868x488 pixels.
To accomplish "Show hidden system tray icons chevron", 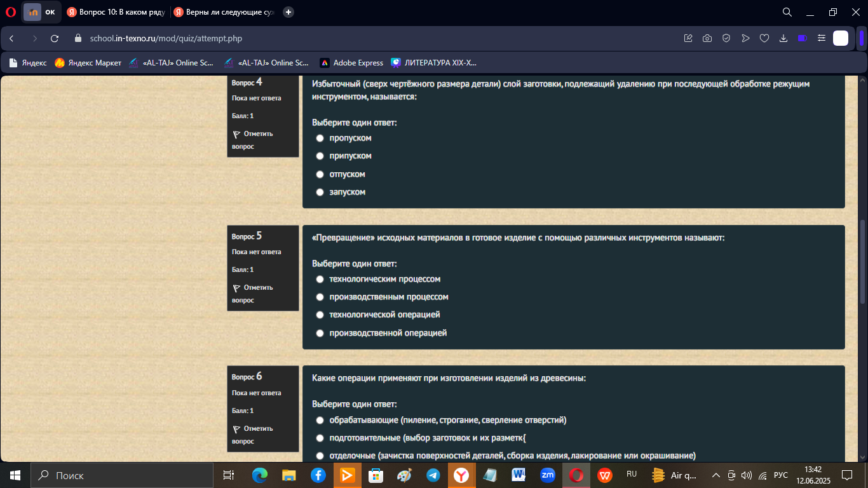I will pos(715,475).
